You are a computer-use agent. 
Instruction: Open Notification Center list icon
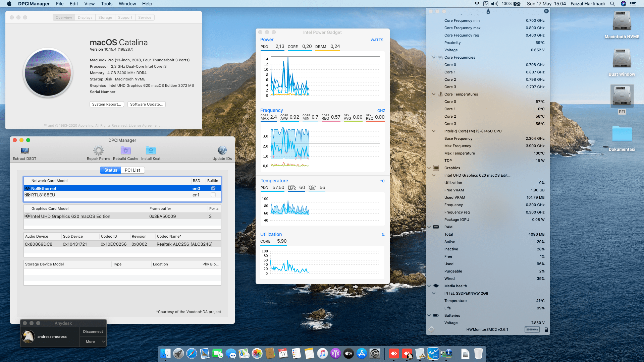coord(633,4)
